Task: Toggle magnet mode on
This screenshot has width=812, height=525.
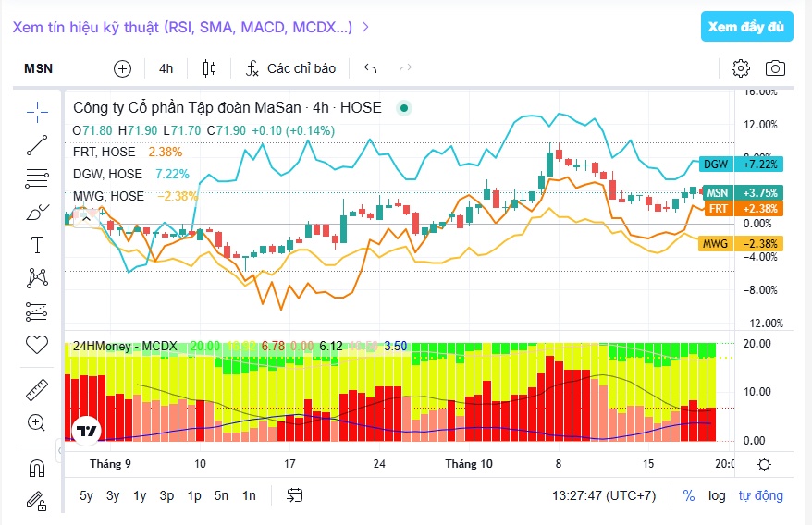Action: [x=37, y=469]
